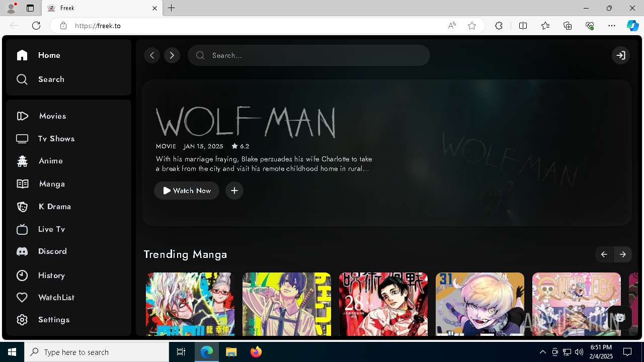Open Windows Start menu
Image resolution: width=644 pixels, height=362 pixels.
click(x=12, y=352)
